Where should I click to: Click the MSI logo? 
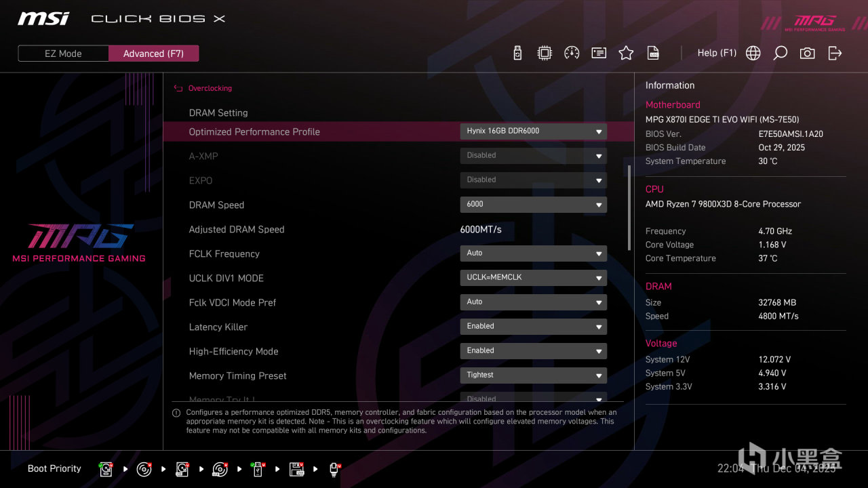[43, 18]
